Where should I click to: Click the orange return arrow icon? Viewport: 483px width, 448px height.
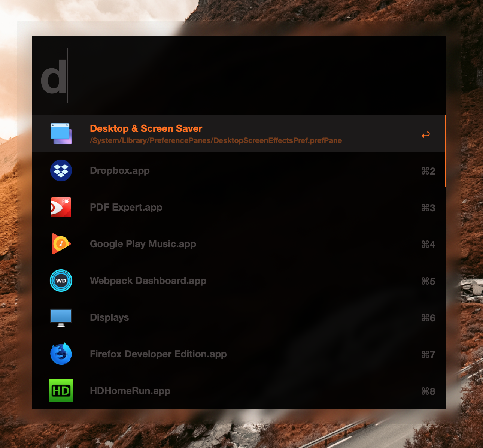point(426,134)
